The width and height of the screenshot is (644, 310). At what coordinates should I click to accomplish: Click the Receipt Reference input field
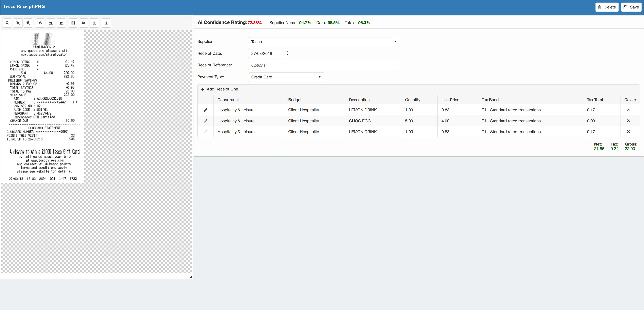(x=324, y=65)
